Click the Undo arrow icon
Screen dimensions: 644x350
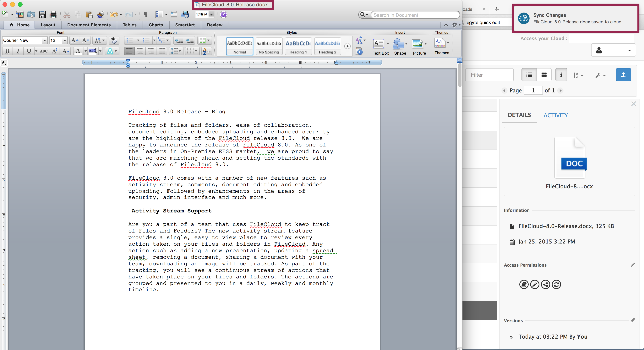pos(114,14)
